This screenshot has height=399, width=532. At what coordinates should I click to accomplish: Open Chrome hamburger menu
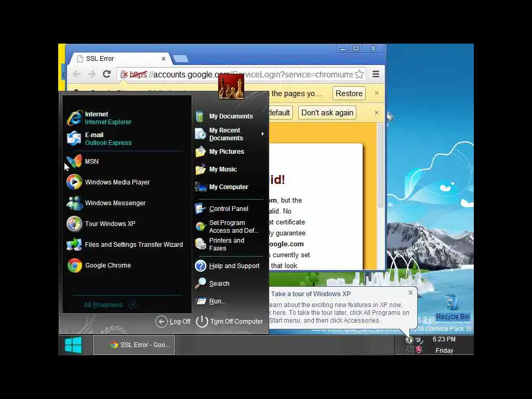pyautogui.click(x=376, y=74)
